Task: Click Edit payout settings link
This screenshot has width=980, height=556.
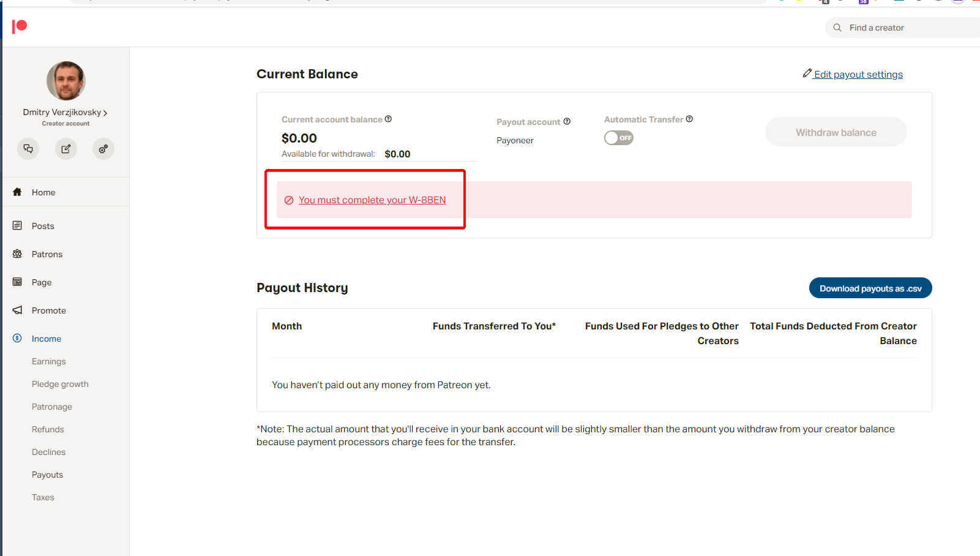Action: (858, 74)
